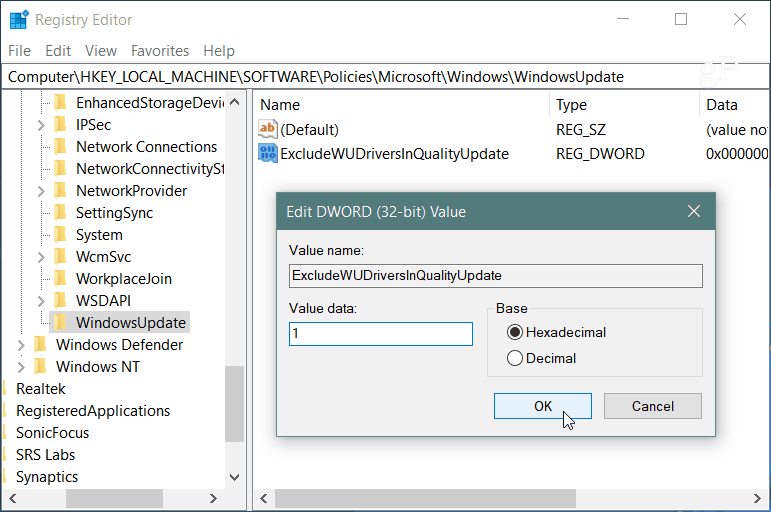This screenshot has height=512, width=771.
Task: Expand the Windows Defender key
Action: (21, 345)
